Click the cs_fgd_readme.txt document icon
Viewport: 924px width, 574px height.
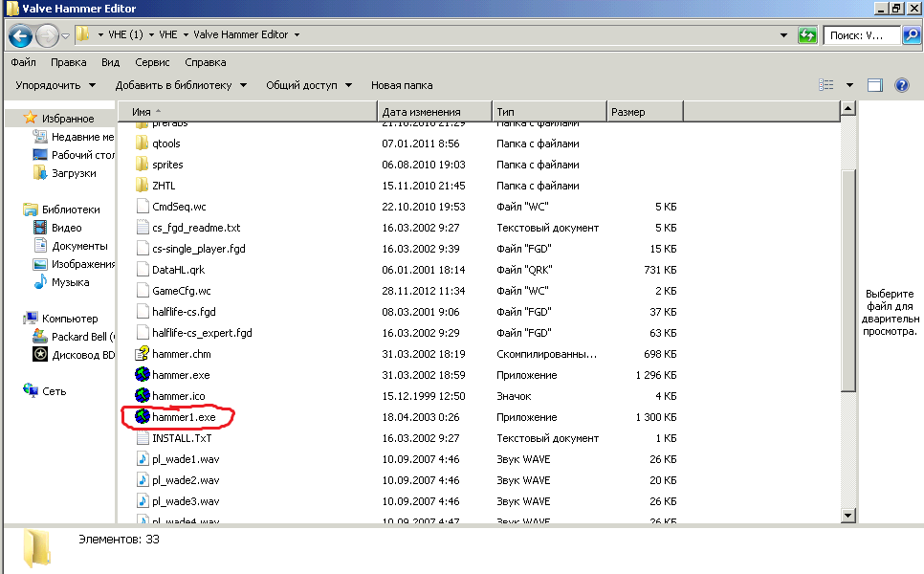pyautogui.click(x=142, y=228)
